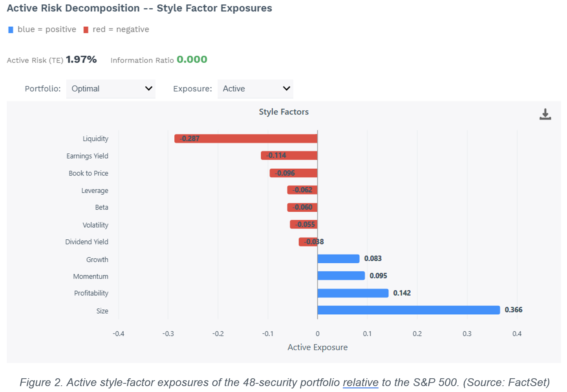
Task: Click the 0.083 value label
Action: pos(373,259)
